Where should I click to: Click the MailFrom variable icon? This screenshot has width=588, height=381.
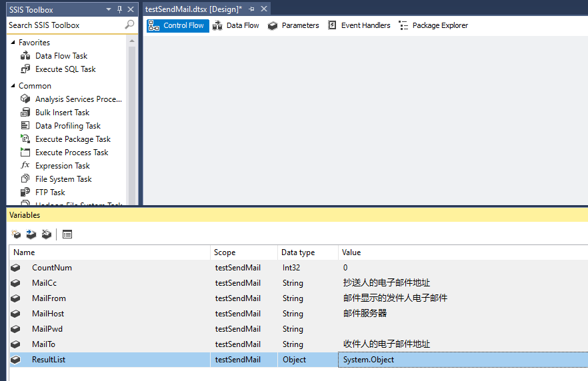click(x=15, y=298)
